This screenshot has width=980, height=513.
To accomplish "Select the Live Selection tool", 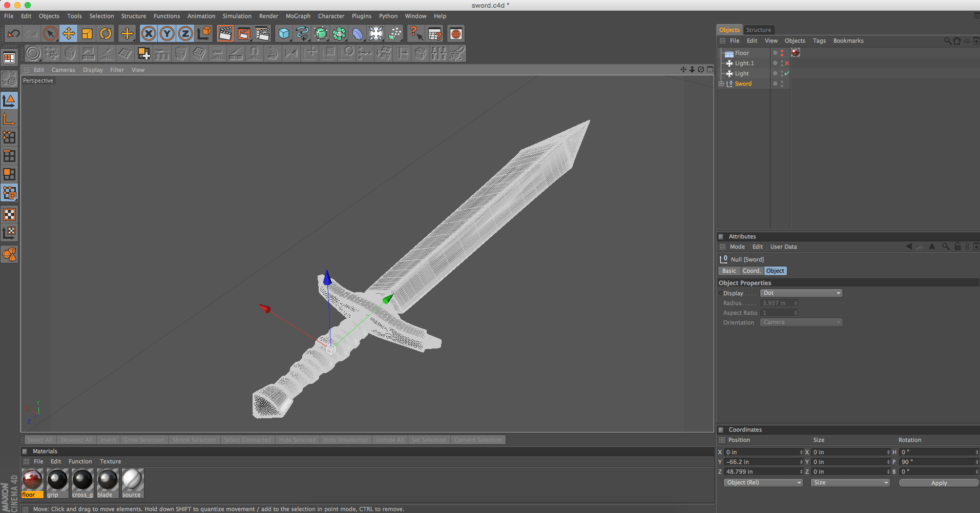I will (50, 33).
